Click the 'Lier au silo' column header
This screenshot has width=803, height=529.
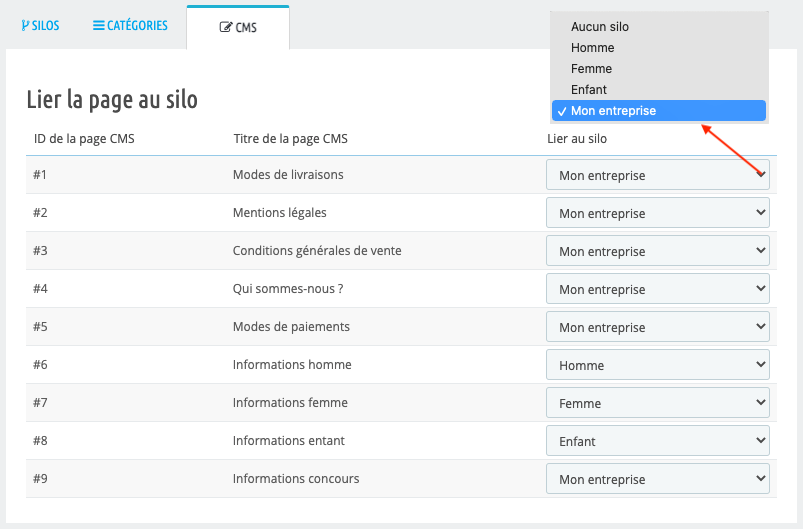pos(577,139)
